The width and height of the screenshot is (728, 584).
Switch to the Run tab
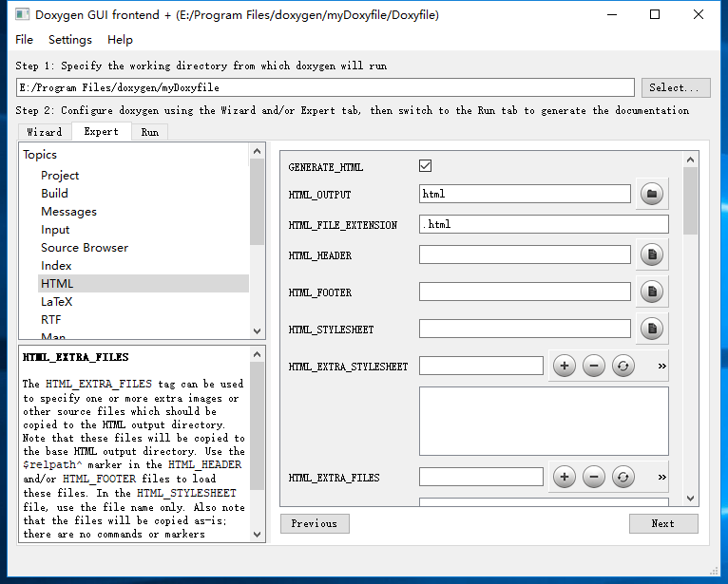pos(150,132)
